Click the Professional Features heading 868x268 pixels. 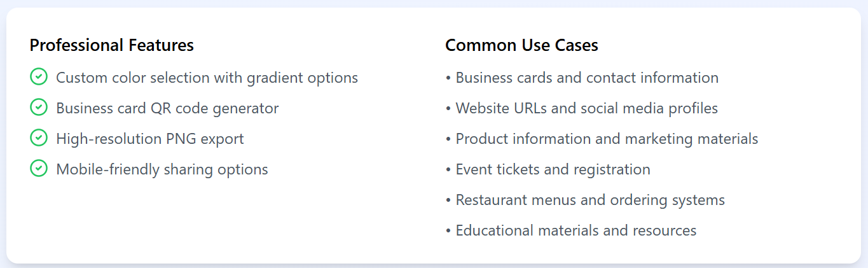coord(112,45)
